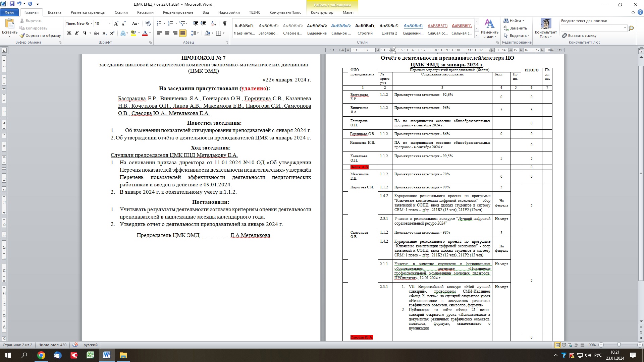Open the Файл tab
The height and width of the screenshot is (362, 644).
point(9,12)
